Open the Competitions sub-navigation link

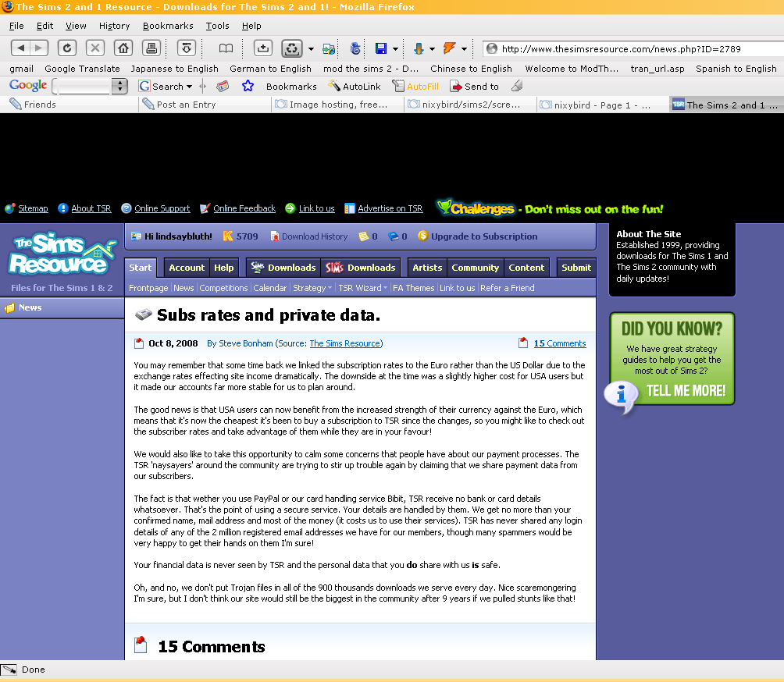(223, 288)
